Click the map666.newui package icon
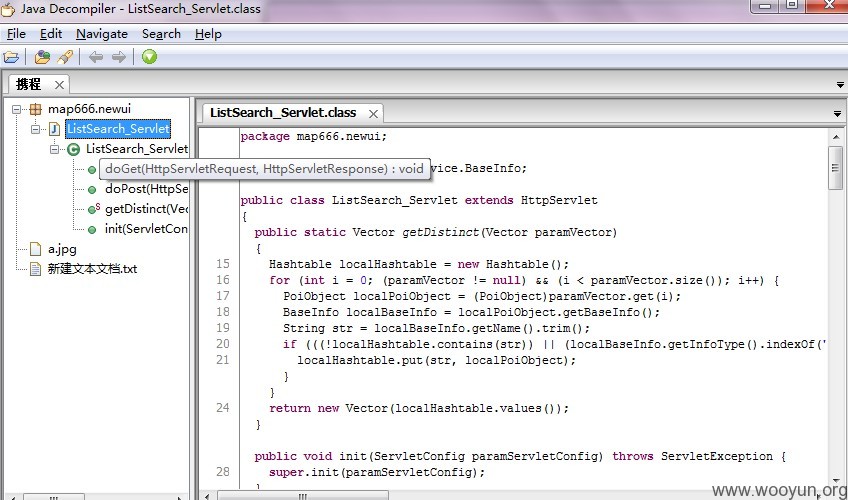This screenshot has width=848, height=500. click(35, 109)
